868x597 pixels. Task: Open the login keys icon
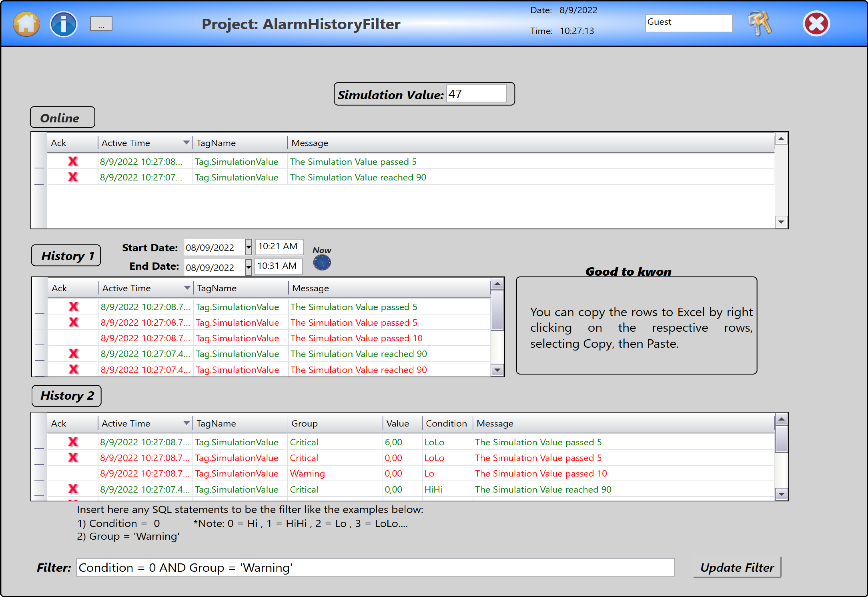pos(759,24)
